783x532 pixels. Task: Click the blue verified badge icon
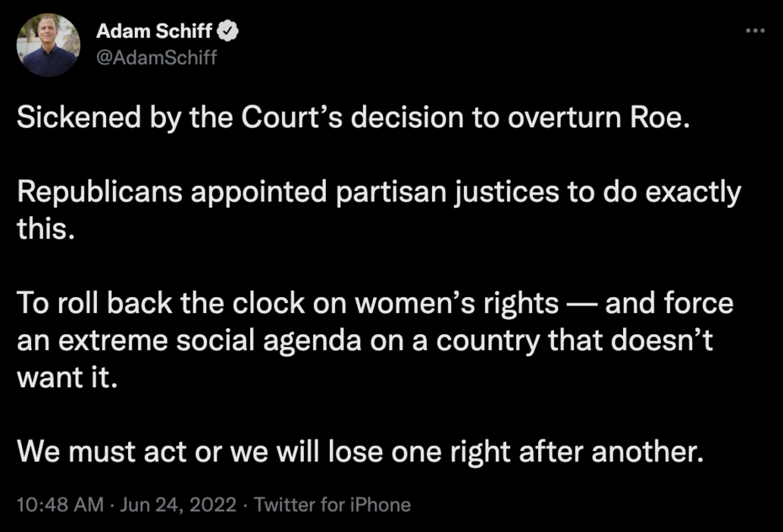(x=229, y=33)
